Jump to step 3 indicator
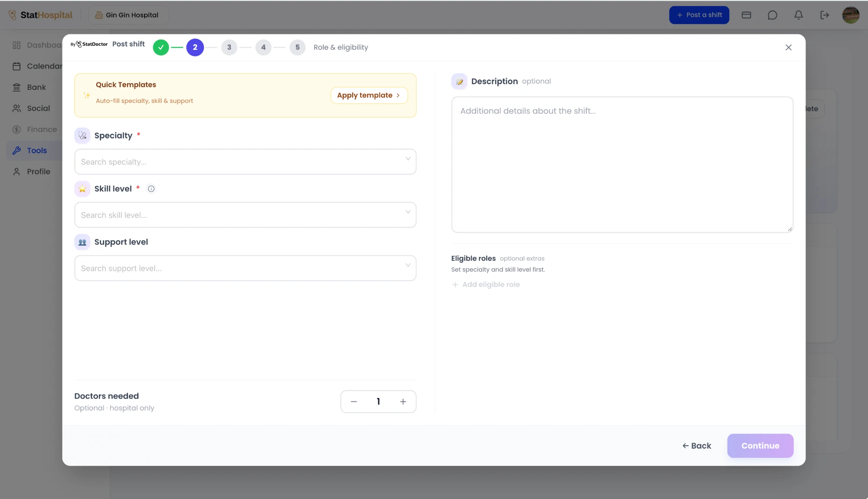The height and width of the screenshot is (499, 868). click(x=229, y=47)
